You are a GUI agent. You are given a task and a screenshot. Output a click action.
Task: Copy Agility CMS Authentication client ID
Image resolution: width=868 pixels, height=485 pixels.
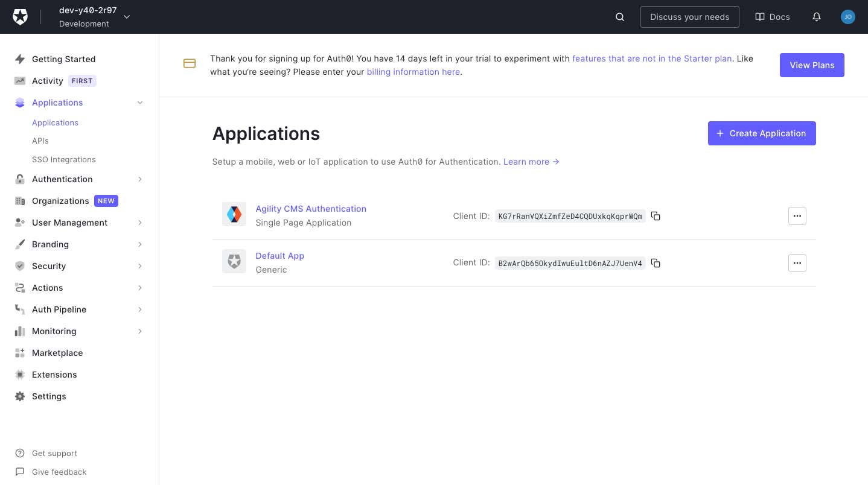click(x=656, y=216)
